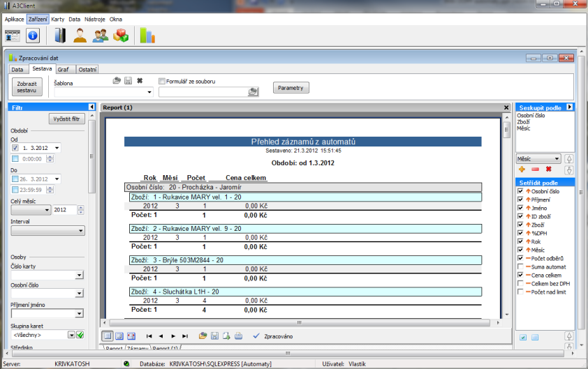
Task: Go to next report page
Action: (x=173, y=336)
